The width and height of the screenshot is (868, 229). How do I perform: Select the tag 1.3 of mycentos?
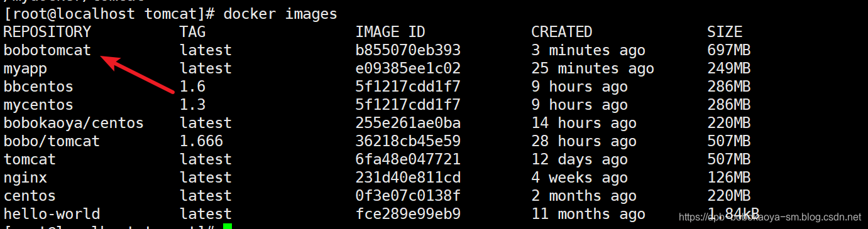pyautogui.click(x=192, y=105)
